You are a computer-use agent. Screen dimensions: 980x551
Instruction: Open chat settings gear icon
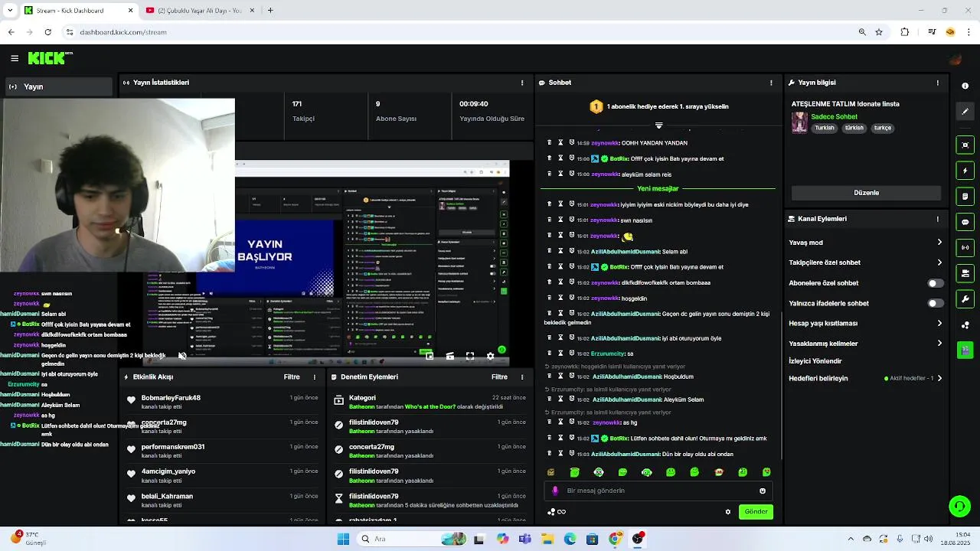(x=728, y=512)
